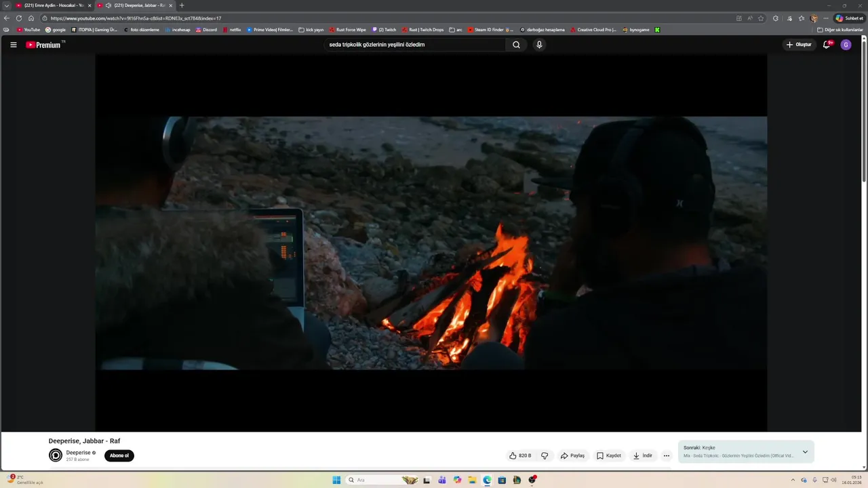Click the browser address bar URL
The height and width of the screenshot is (488, 868).
click(x=136, y=18)
